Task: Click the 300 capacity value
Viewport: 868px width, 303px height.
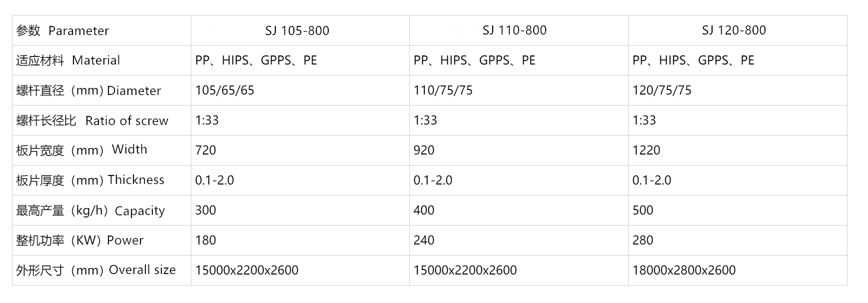Action: pos(205,210)
